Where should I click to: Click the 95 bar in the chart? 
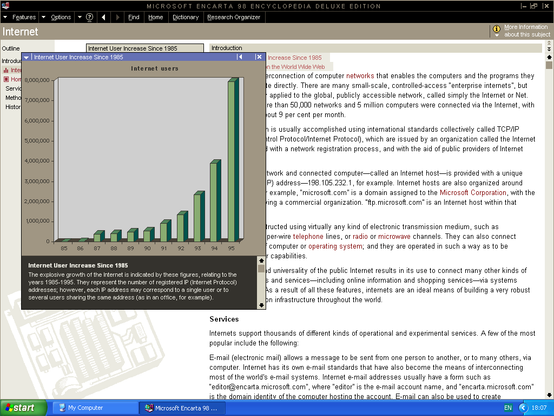click(233, 160)
